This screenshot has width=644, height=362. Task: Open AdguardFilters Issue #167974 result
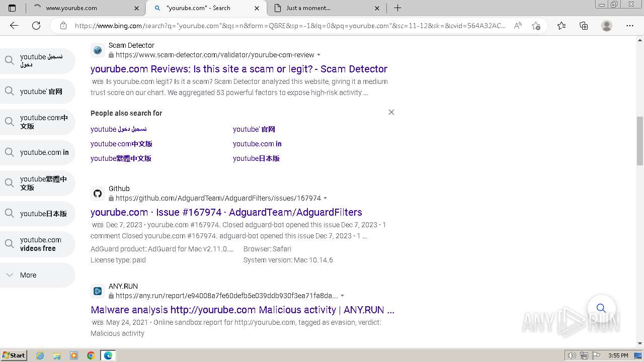click(226, 212)
